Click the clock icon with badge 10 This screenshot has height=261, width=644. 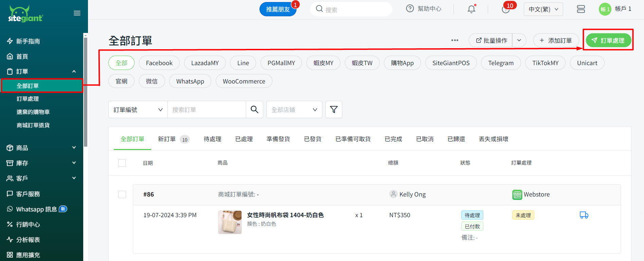pyautogui.click(x=506, y=9)
